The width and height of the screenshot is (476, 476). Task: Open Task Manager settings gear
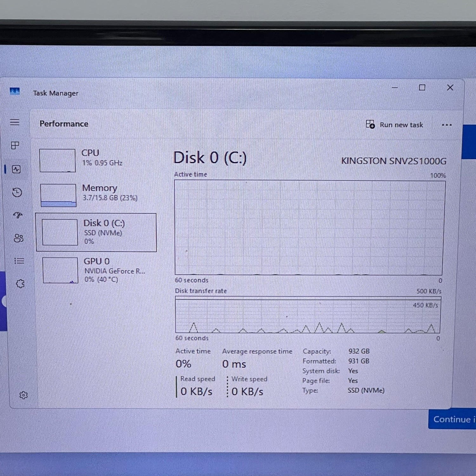[23, 395]
